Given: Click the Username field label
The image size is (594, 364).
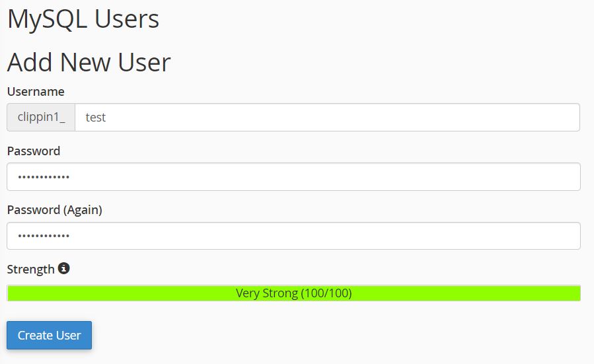Looking at the screenshot, I should (x=36, y=92).
